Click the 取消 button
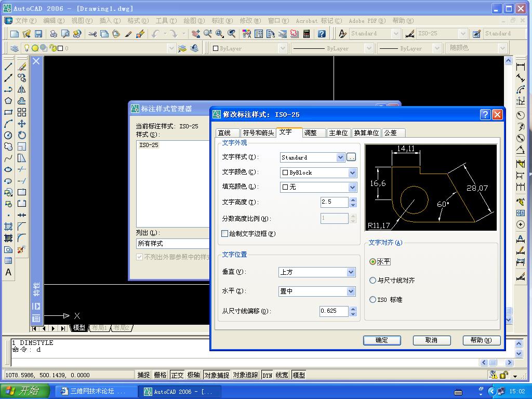This screenshot has width=532, height=399. pos(432,340)
